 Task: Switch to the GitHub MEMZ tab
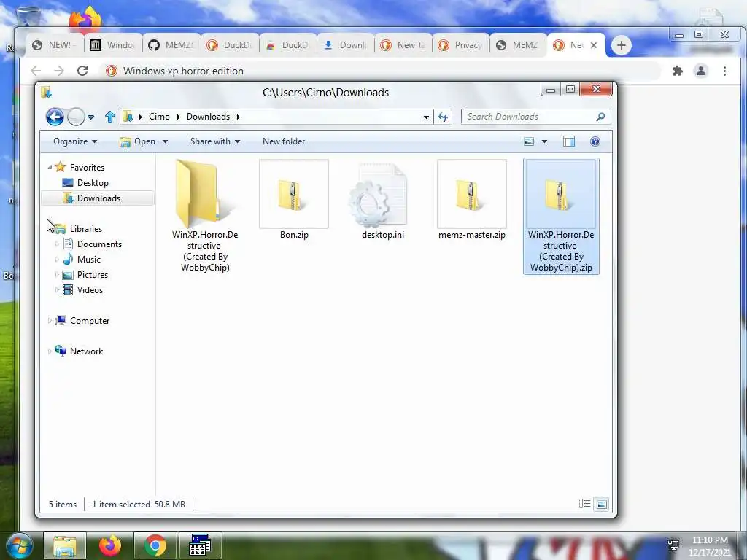point(171,45)
